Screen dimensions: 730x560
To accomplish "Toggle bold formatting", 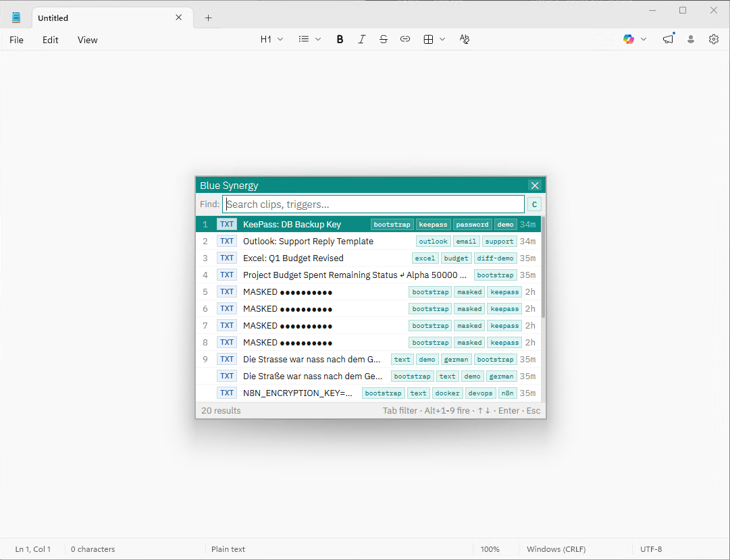I will click(340, 40).
